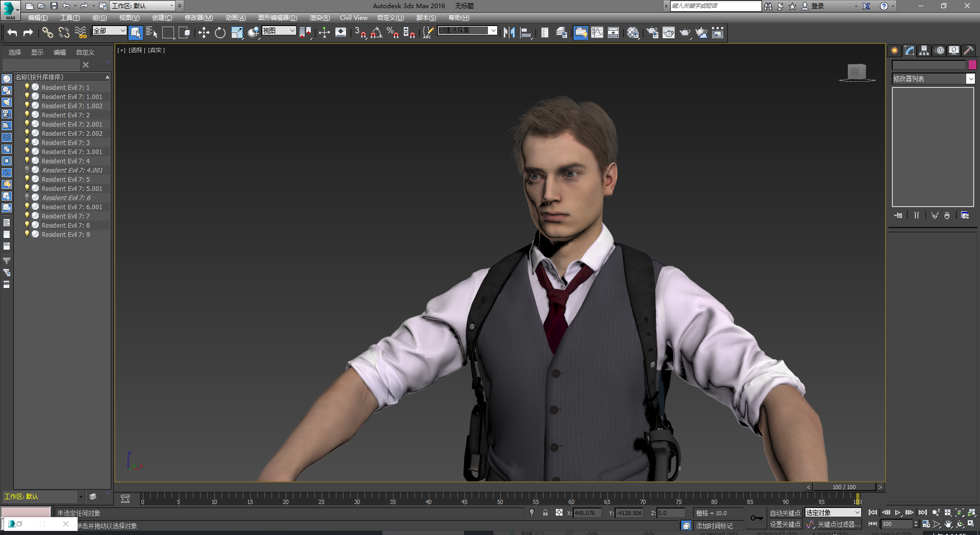
Task: Toggle the Layer Explorer icon
Action: pyautogui.click(x=561, y=33)
